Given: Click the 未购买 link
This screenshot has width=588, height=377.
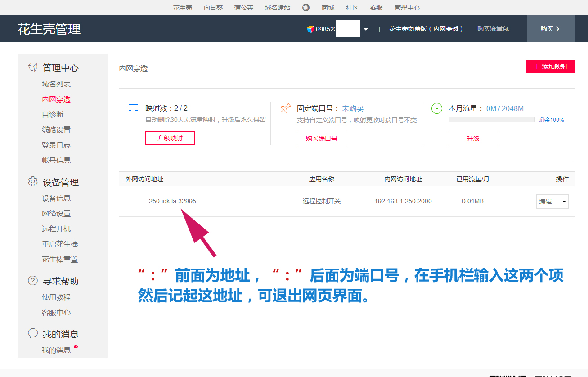Looking at the screenshot, I should [353, 108].
